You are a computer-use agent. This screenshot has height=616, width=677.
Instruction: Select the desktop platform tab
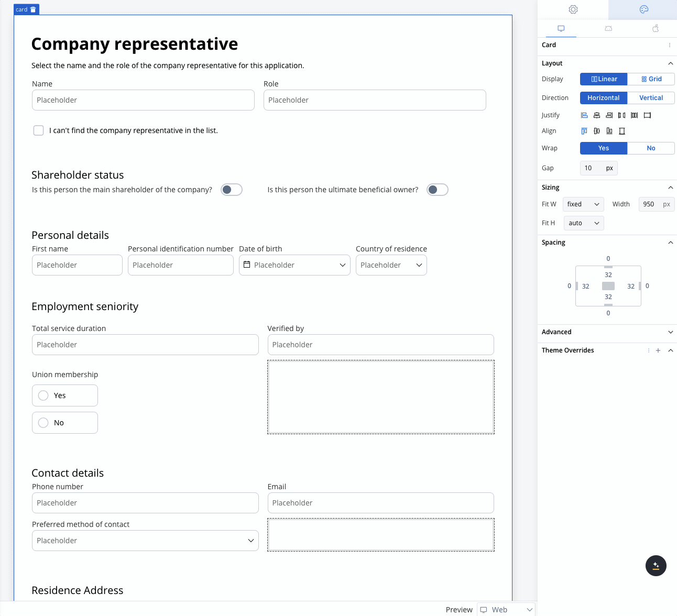(x=561, y=29)
